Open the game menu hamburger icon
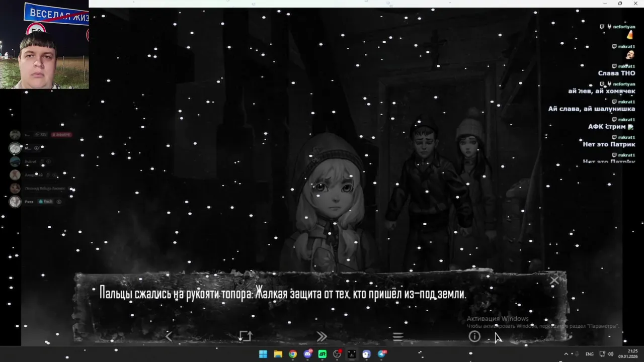Image resolution: width=644 pixels, height=362 pixels. coord(398,336)
